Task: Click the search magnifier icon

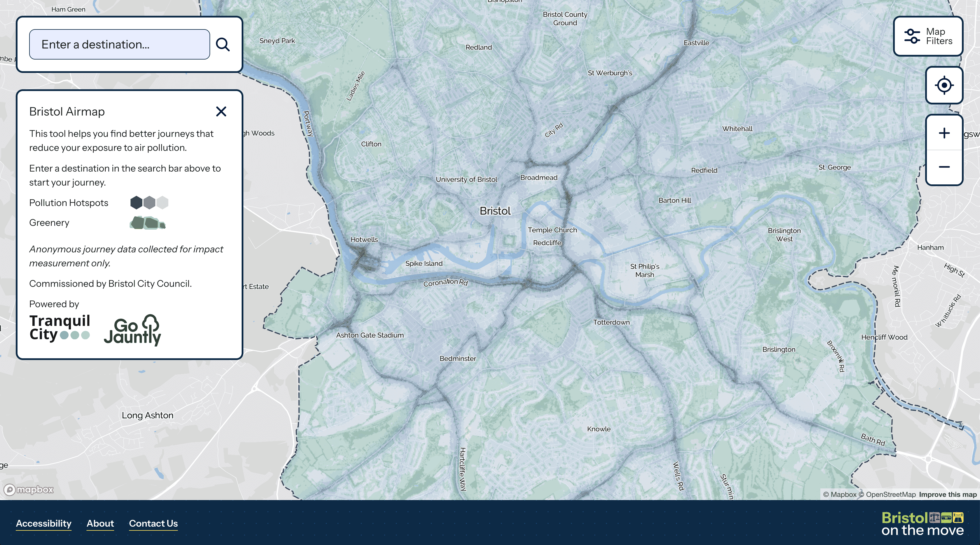Action: pyautogui.click(x=223, y=45)
